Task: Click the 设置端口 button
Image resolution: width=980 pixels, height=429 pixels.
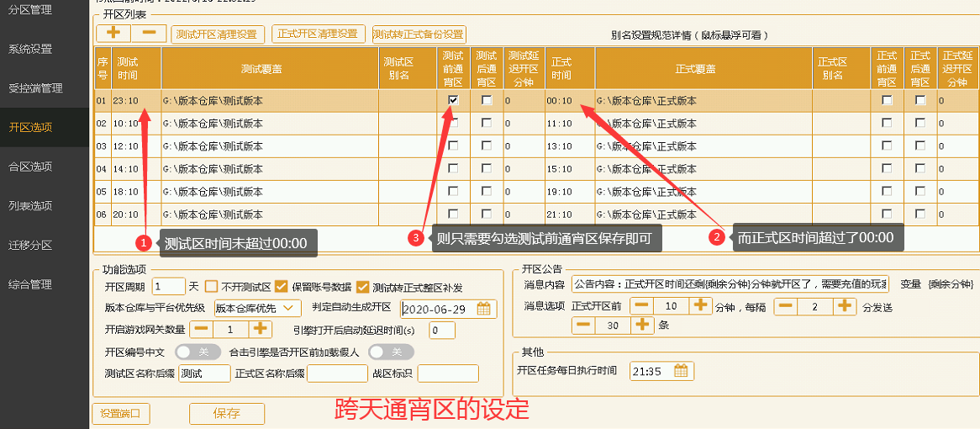Action: click(121, 414)
